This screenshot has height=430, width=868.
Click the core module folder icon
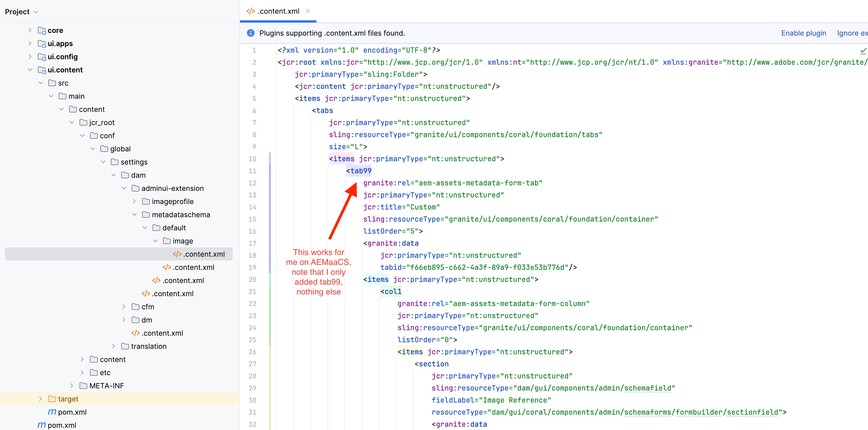tap(42, 30)
